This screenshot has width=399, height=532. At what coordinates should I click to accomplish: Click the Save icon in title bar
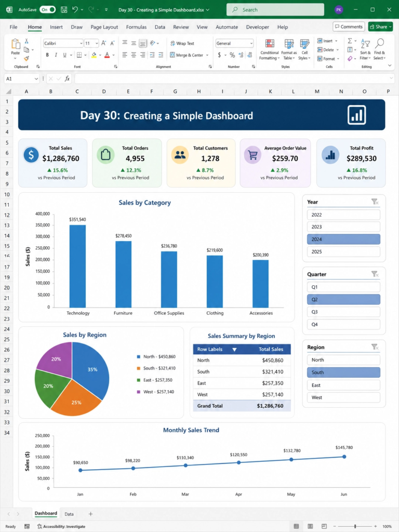click(x=64, y=10)
